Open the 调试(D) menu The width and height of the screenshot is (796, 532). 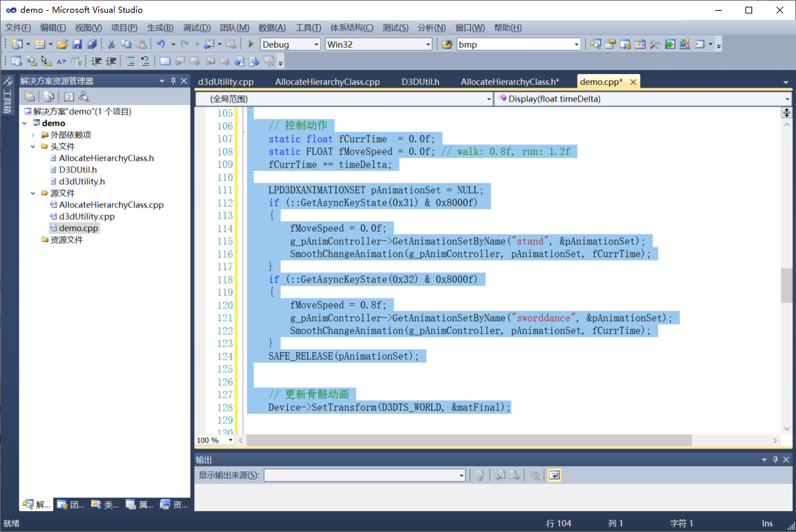click(x=196, y=28)
